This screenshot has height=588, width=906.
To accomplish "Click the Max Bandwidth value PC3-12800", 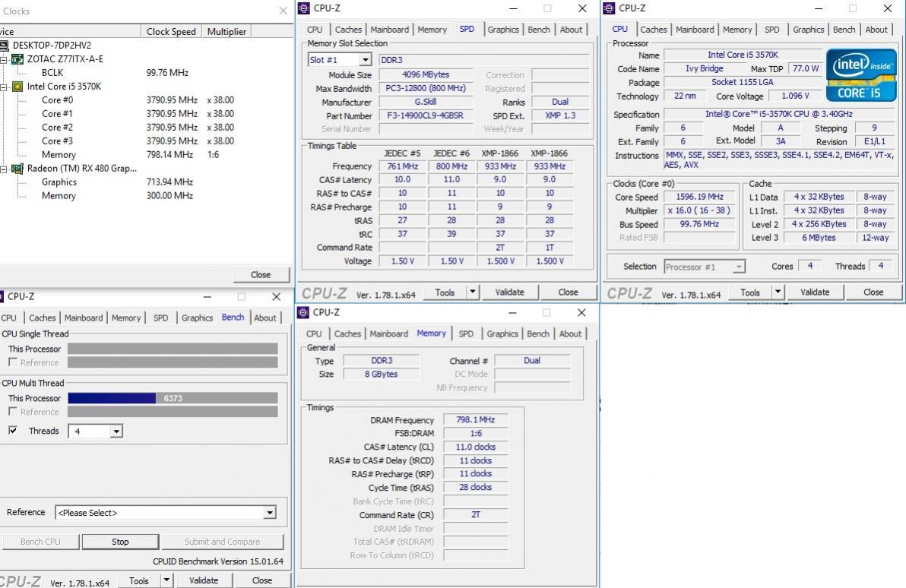I will pyautogui.click(x=426, y=88).
